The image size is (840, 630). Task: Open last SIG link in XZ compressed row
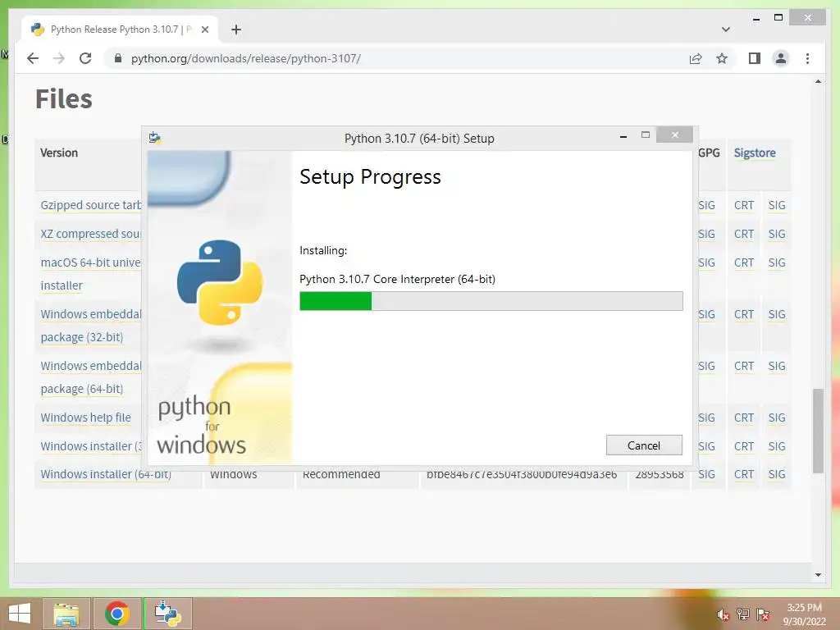tap(776, 234)
